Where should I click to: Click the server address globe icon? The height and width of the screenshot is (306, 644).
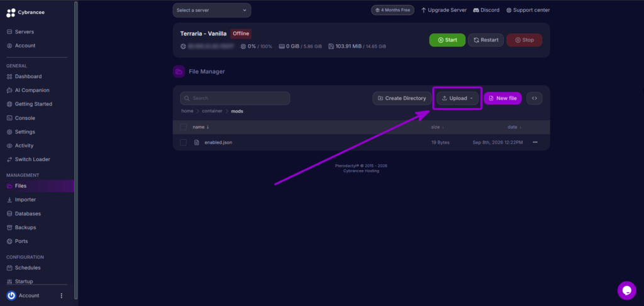[x=183, y=47]
